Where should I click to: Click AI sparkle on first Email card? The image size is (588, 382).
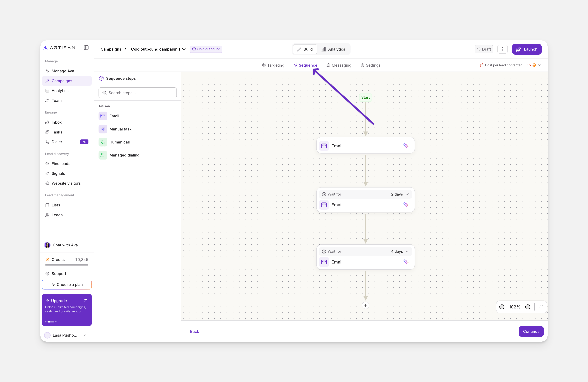point(406,146)
